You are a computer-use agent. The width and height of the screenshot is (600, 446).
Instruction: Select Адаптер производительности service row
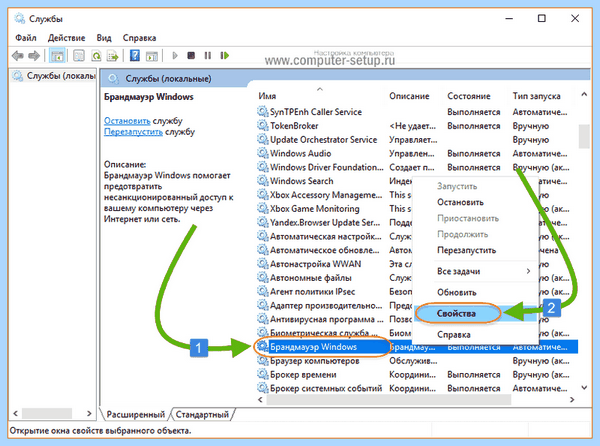pyautogui.click(x=334, y=305)
